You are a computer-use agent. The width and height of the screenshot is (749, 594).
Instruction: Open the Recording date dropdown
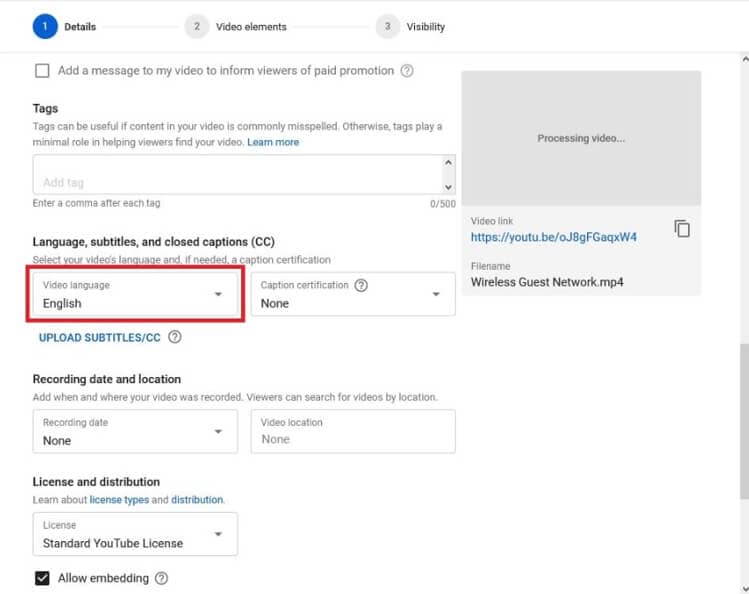[x=135, y=431]
